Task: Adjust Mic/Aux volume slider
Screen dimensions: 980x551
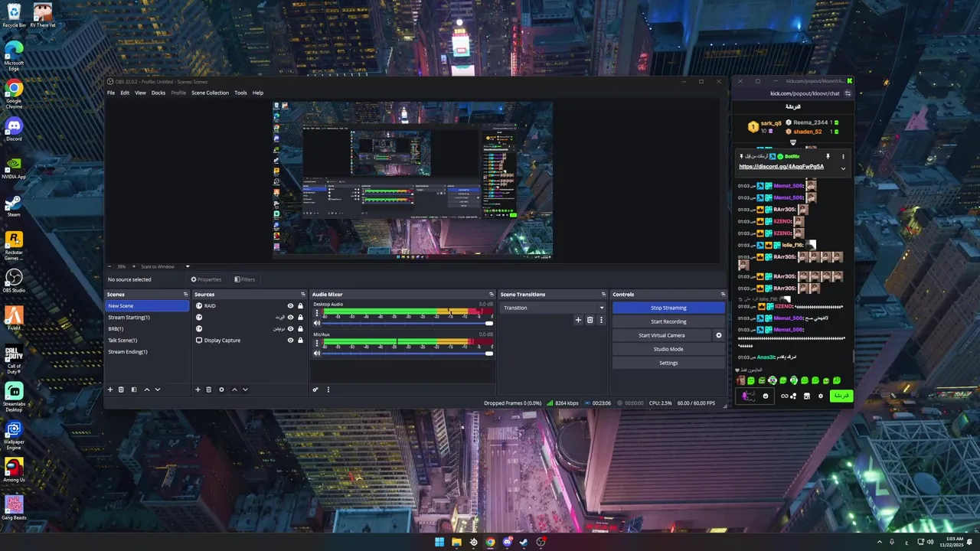Action: coord(407,353)
